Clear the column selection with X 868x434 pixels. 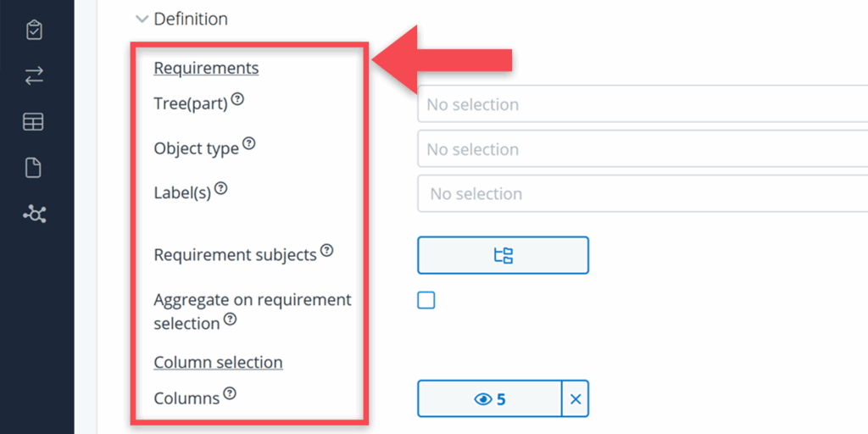pyautogui.click(x=576, y=398)
